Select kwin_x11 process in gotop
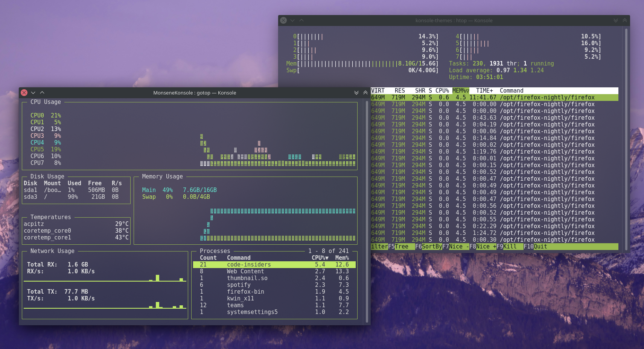Screen dimensions: 644x349 pyautogui.click(x=274, y=299)
